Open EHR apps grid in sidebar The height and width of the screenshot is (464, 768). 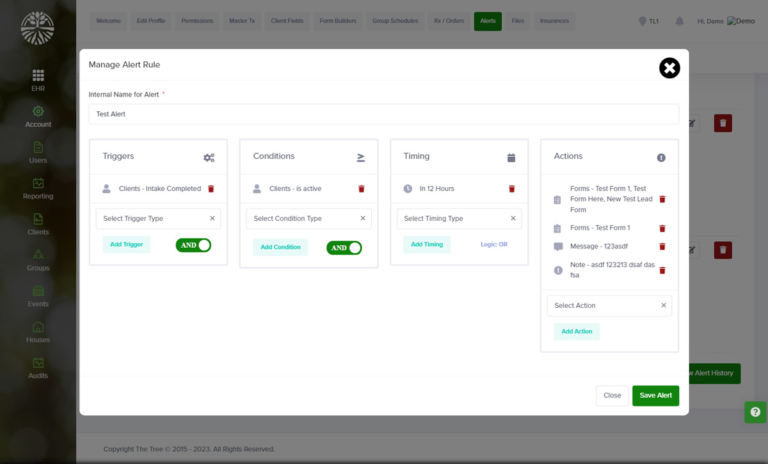coord(38,80)
